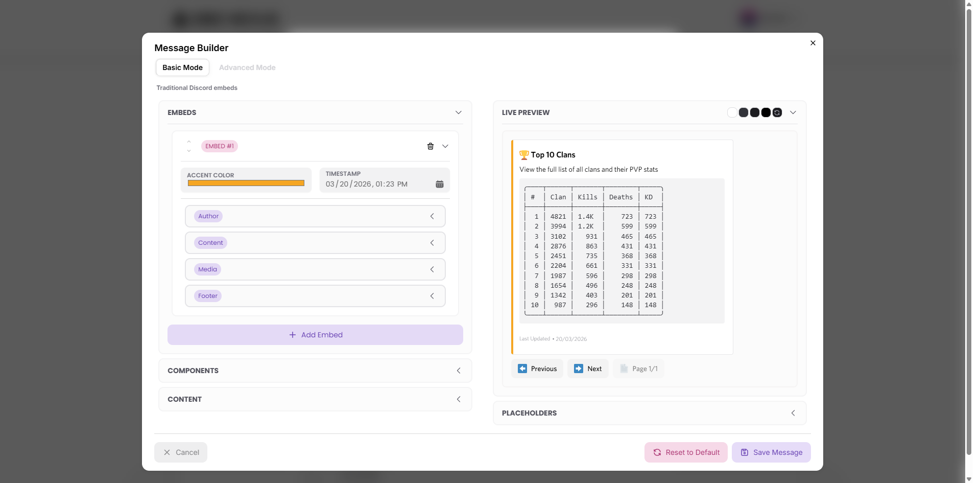Screen dimensions: 980x483
Task: Move Embed #1 up with the up arrow
Action: 189,142
